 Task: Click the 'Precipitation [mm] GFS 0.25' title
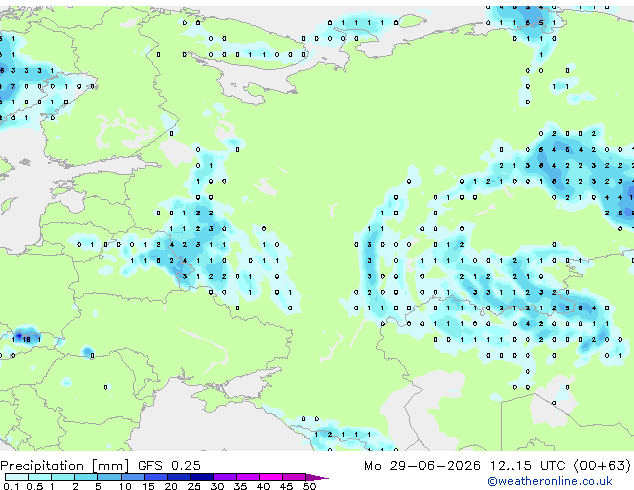pos(100,466)
